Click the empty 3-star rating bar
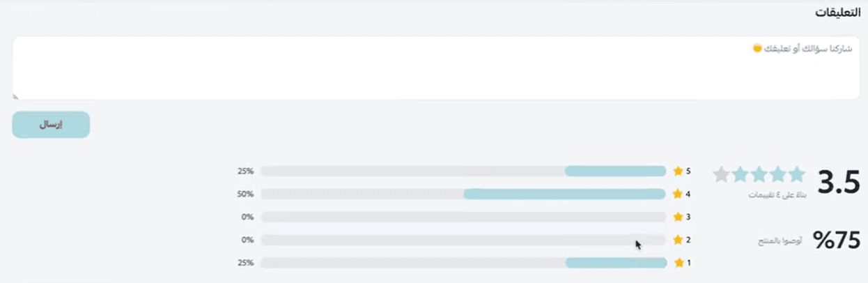 point(463,217)
